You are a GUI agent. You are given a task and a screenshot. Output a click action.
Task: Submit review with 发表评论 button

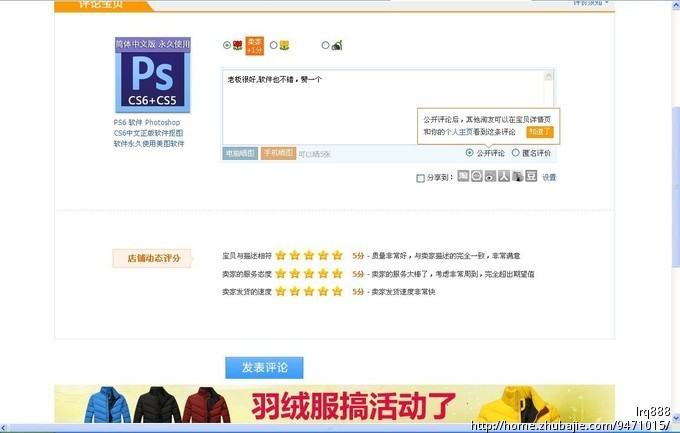coord(264,367)
